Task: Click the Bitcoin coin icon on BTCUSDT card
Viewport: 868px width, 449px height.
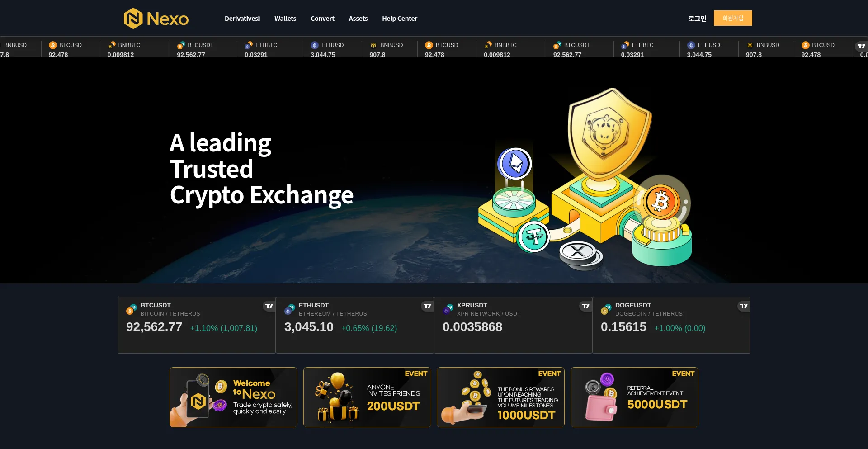Action: pyautogui.click(x=130, y=311)
